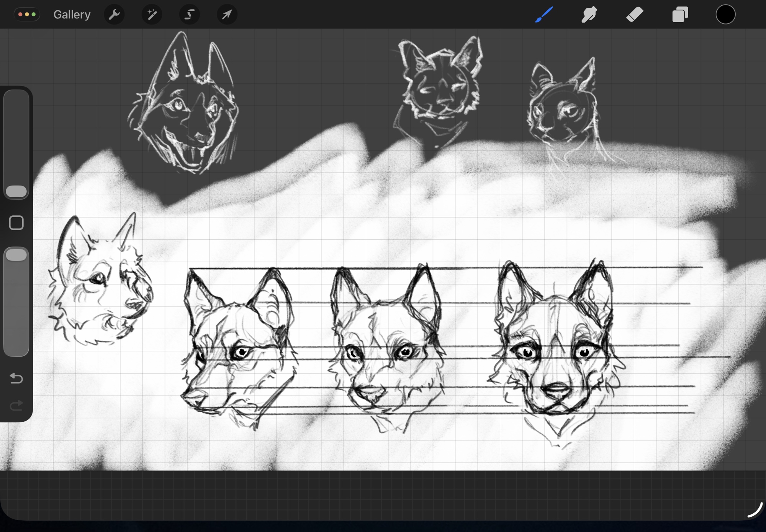
Task: Click the brush size slider handle
Action: (x=16, y=191)
